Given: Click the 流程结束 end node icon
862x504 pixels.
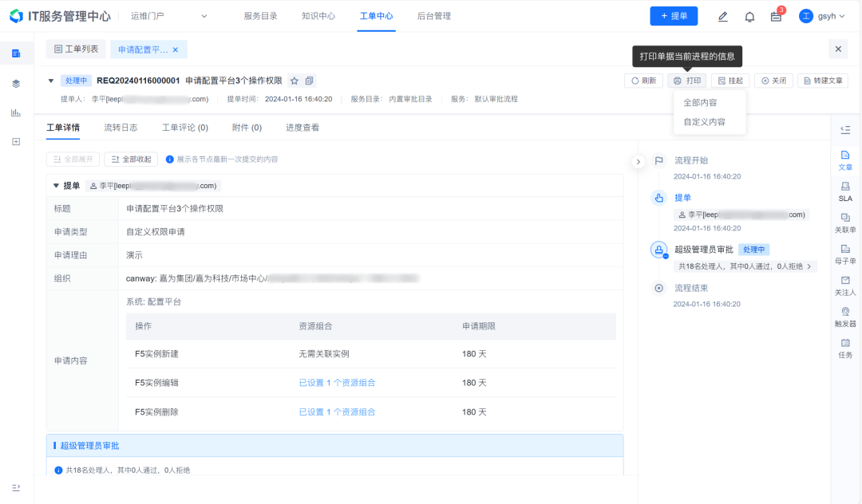Looking at the screenshot, I should point(658,288).
